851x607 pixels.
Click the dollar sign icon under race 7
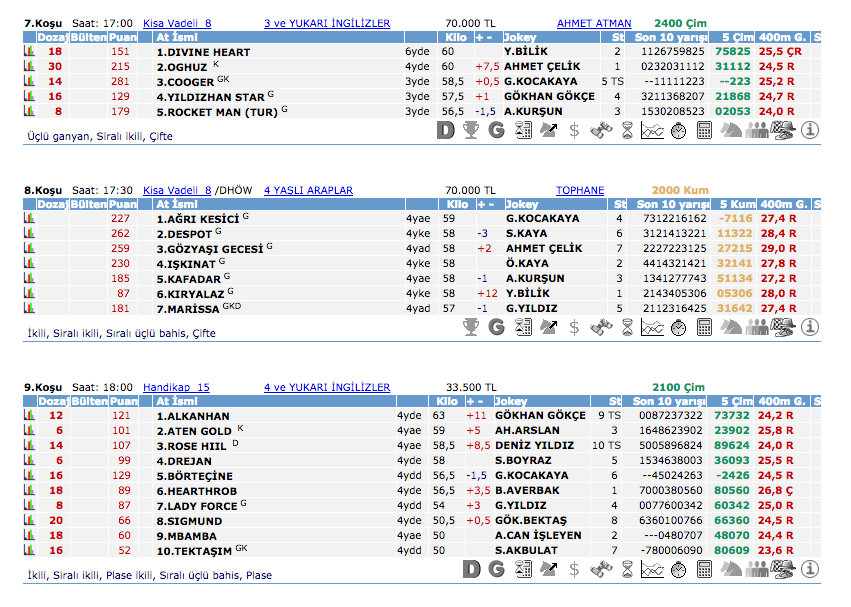point(574,130)
